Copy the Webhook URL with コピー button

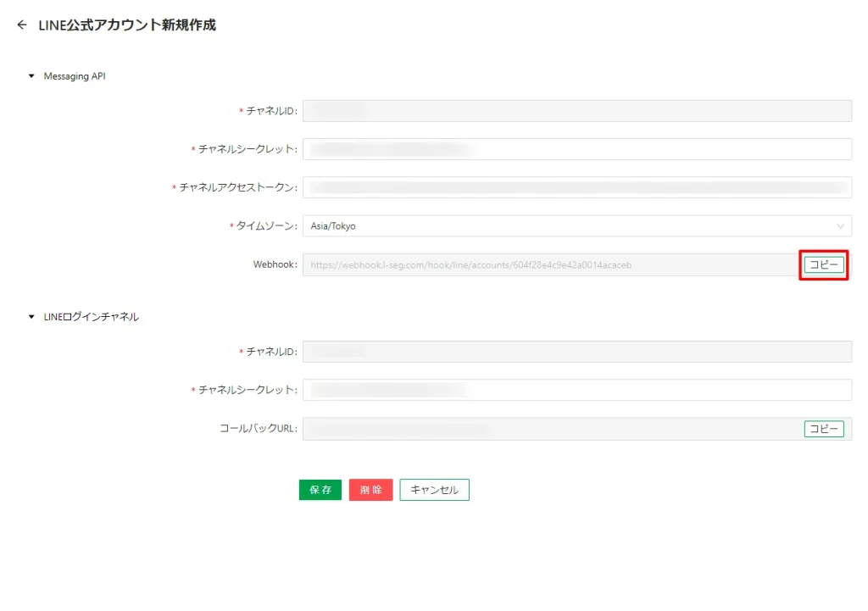(x=824, y=264)
